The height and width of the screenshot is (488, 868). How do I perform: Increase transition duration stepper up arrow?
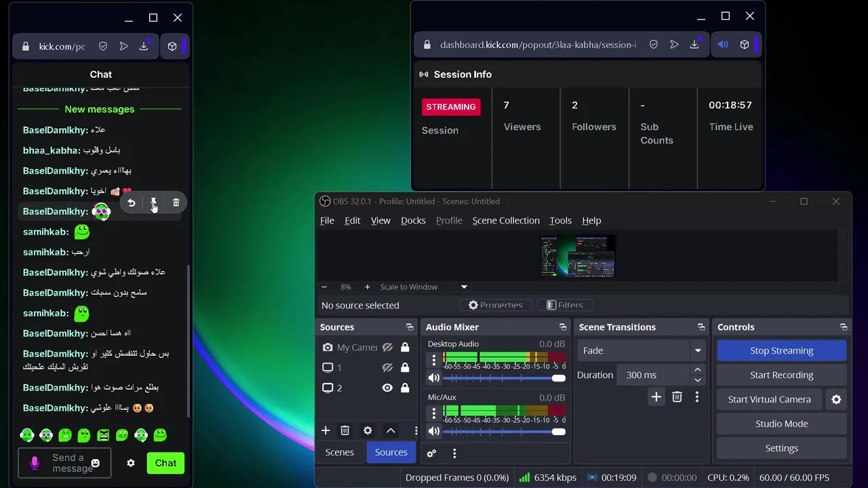pyautogui.click(x=697, y=370)
